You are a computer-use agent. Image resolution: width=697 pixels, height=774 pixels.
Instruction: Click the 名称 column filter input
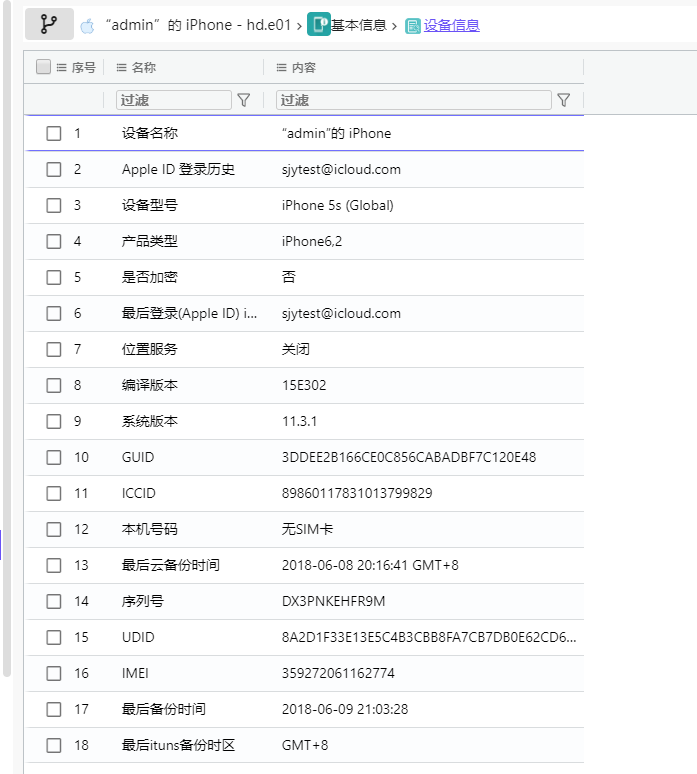[x=174, y=100]
